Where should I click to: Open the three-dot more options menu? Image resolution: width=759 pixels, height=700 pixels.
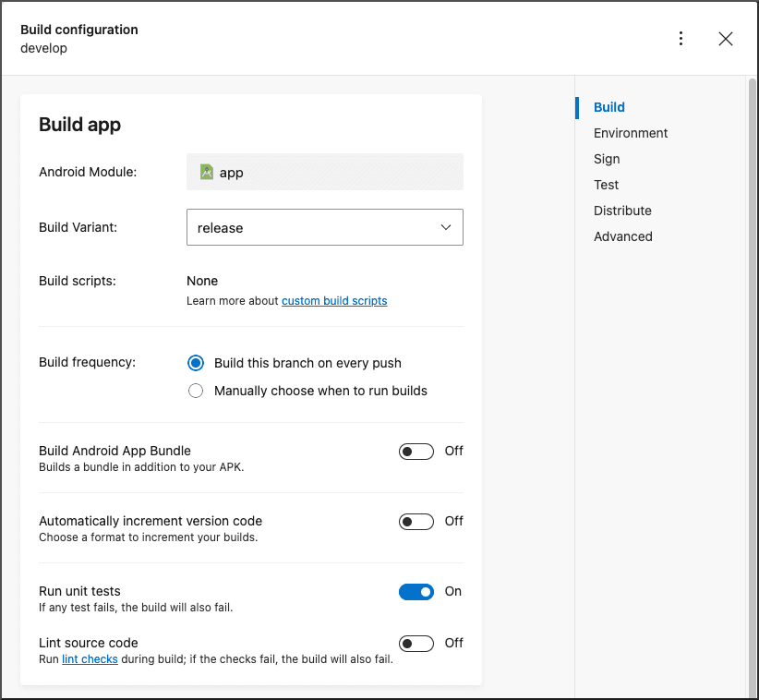point(681,39)
